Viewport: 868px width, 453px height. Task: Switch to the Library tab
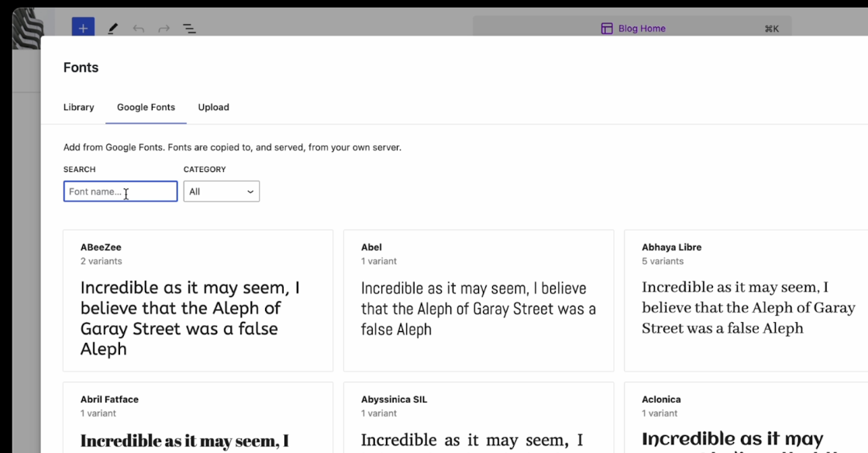point(78,107)
